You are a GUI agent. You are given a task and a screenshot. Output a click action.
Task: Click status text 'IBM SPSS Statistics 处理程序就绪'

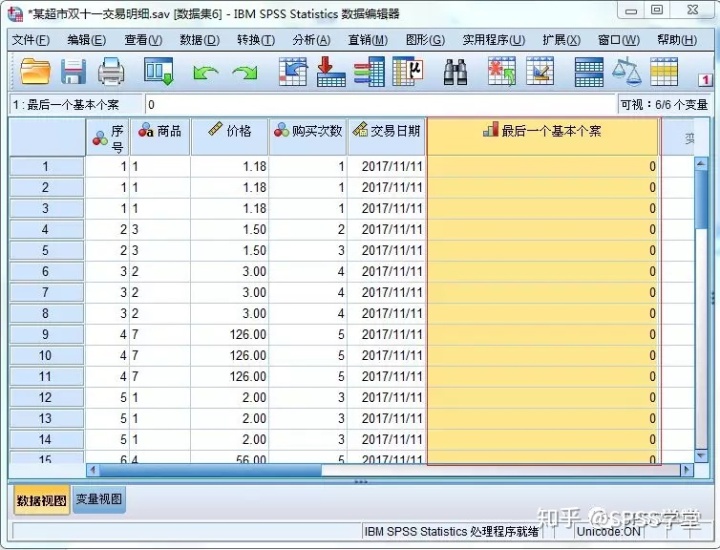point(451,532)
